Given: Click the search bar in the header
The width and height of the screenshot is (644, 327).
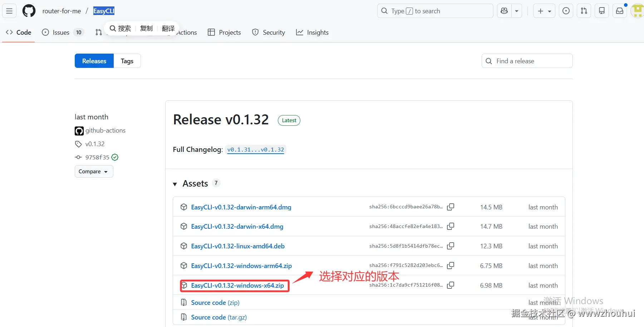Looking at the screenshot, I should point(435,11).
